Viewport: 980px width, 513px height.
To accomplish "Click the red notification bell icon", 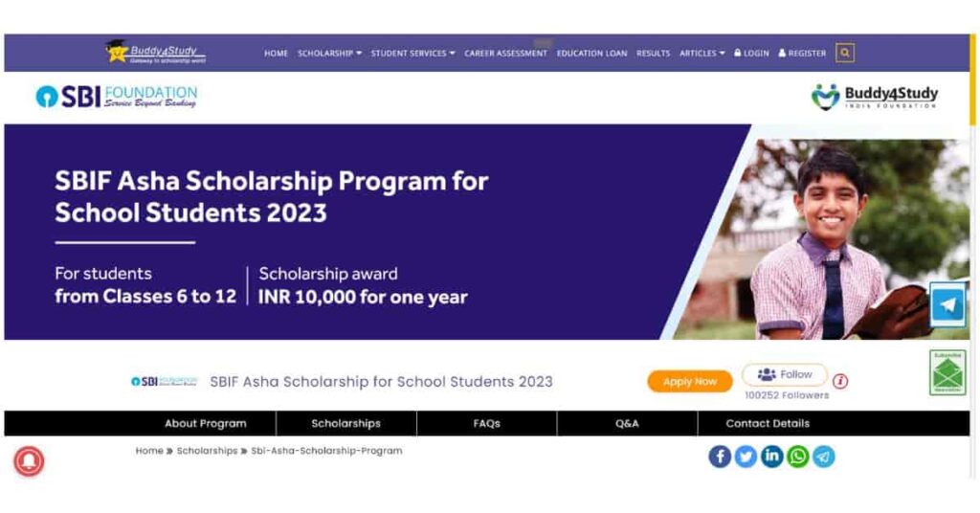I will (29, 461).
